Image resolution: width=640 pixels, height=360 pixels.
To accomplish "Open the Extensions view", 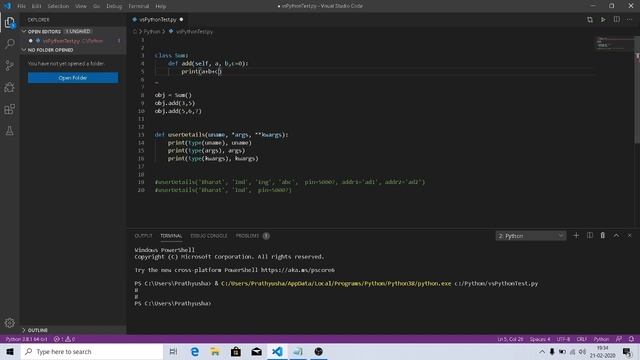I will point(9,109).
